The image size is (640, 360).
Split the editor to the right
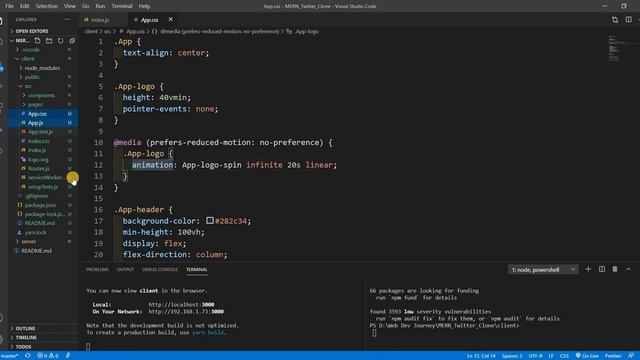click(629, 20)
